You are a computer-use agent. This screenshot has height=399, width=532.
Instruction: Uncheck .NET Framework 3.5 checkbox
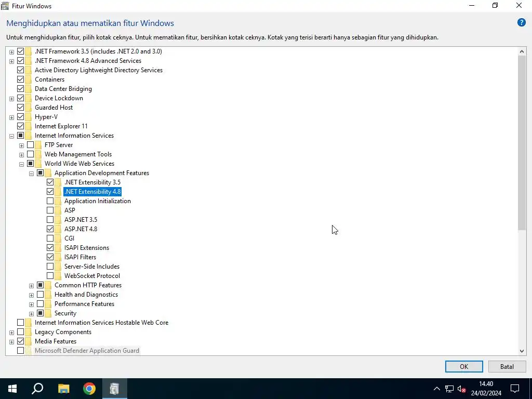point(20,51)
